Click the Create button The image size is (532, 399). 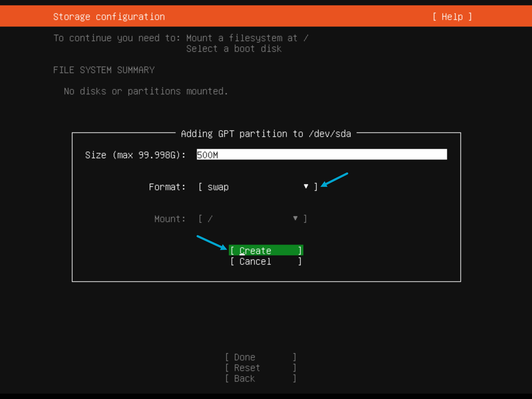click(266, 250)
